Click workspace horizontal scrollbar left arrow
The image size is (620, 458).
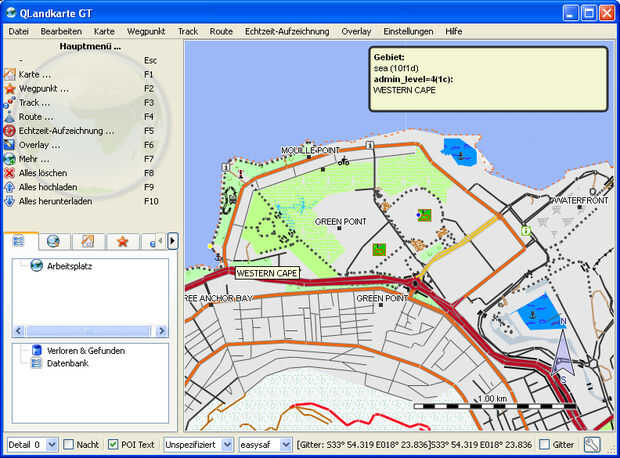tap(19, 331)
